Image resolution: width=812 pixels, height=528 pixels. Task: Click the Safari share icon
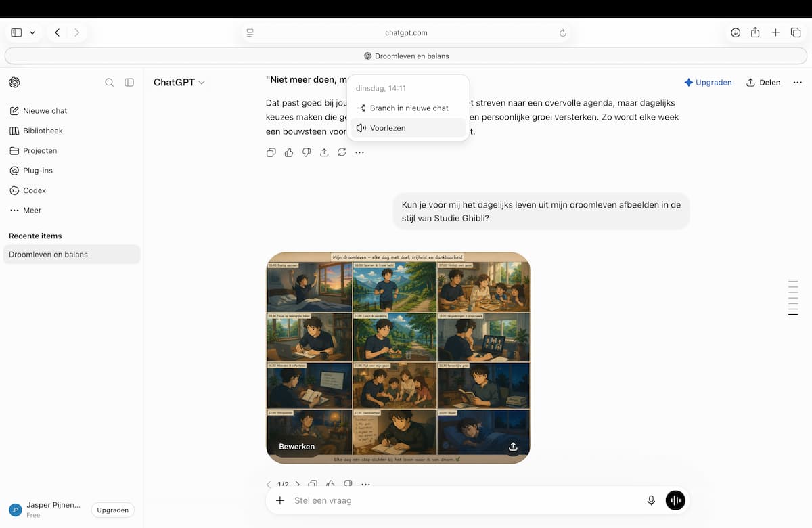pos(755,32)
